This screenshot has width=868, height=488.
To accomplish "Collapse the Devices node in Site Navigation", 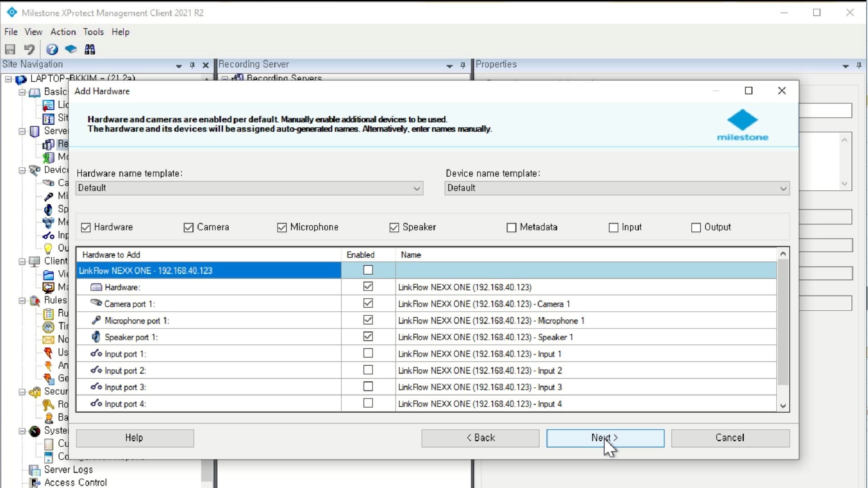I will coord(22,170).
